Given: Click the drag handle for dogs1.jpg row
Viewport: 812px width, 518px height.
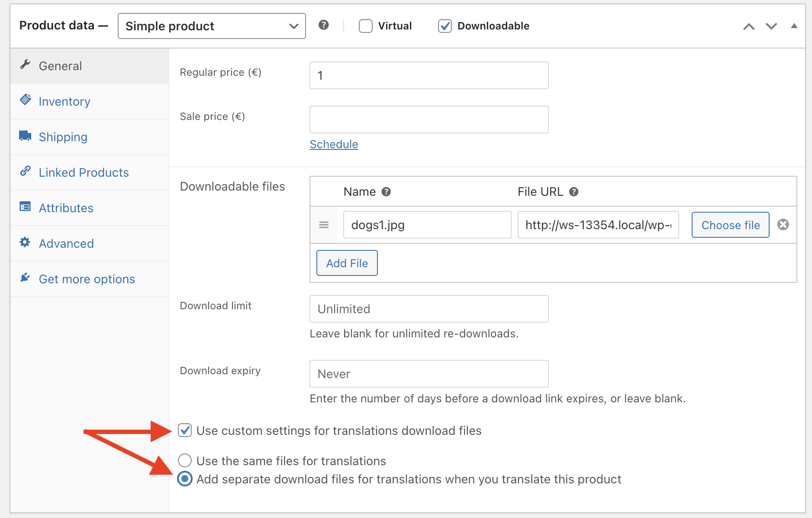Looking at the screenshot, I should coord(324,225).
